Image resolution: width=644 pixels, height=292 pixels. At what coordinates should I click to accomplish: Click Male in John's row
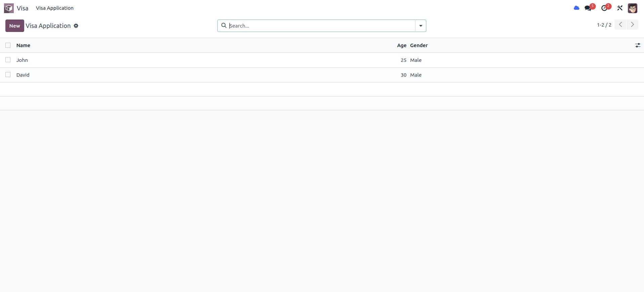(x=416, y=60)
